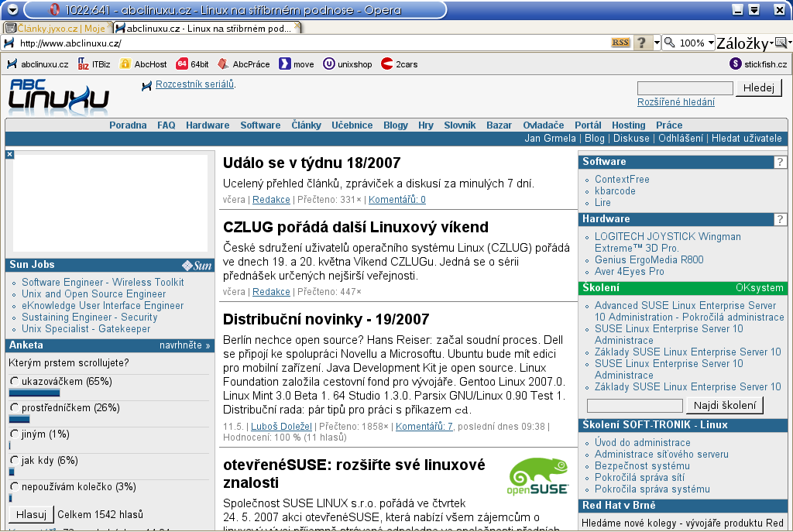Open CZLUG pořádá další Linuxový víkend headline
Image resolution: width=793 pixels, height=532 pixels.
pos(355,227)
